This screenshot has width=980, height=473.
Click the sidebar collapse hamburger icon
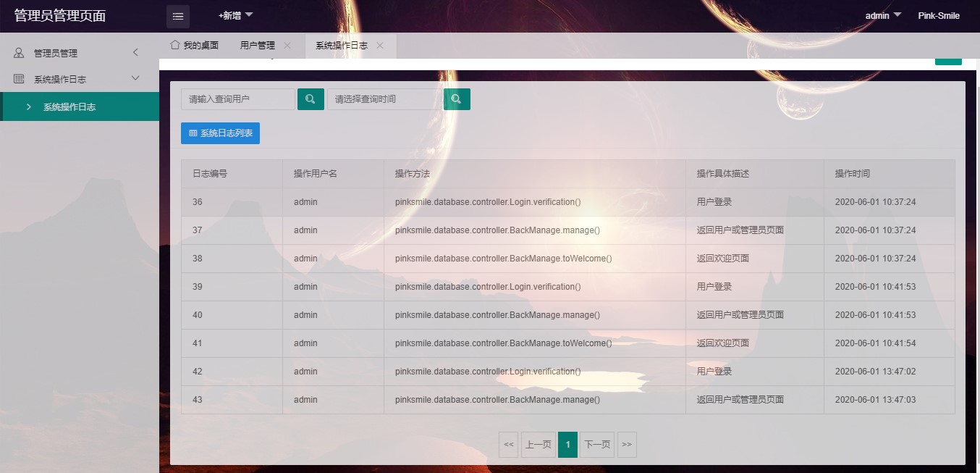177,16
